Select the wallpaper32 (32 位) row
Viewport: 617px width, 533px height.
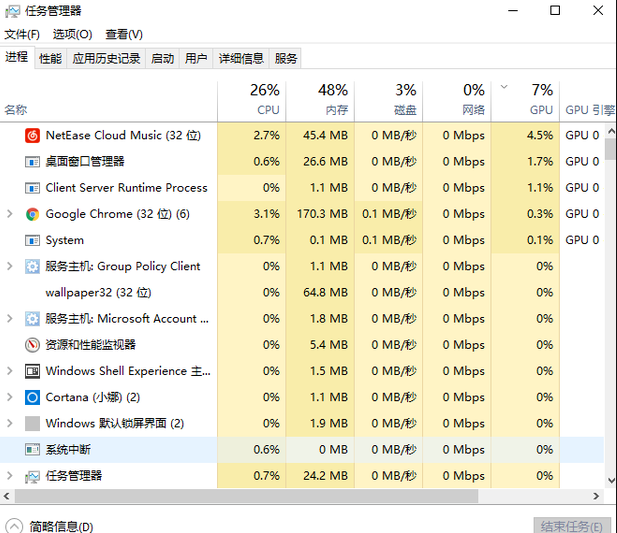(302, 293)
